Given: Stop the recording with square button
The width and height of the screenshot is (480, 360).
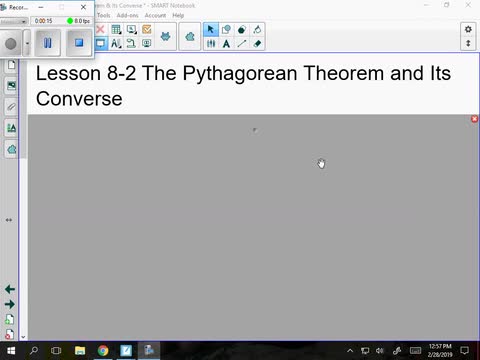Looking at the screenshot, I should coord(79,43).
